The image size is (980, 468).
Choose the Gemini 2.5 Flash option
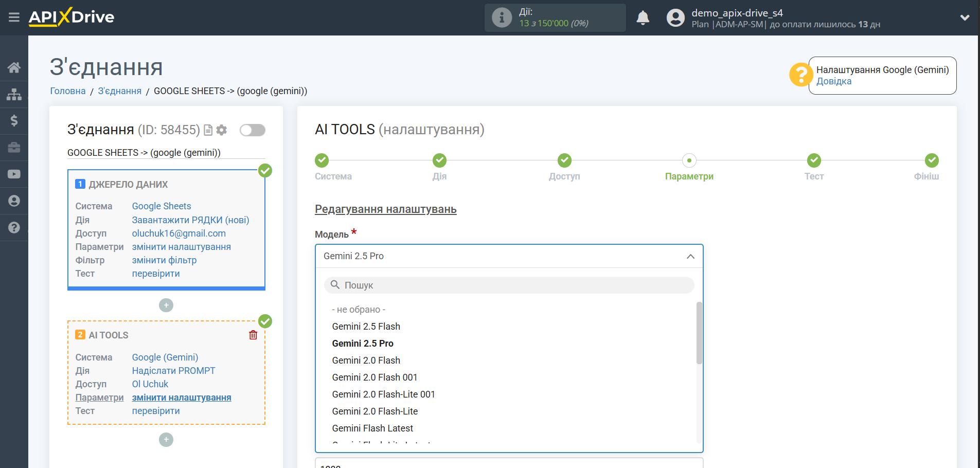pos(366,327)
